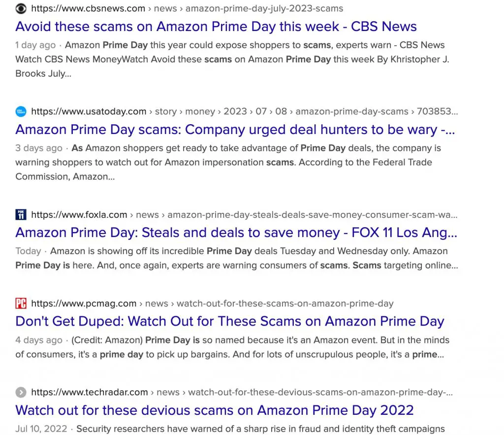Image resolution: width=504 pixels, height=435 pixels.
Task: Click the news breadcrumb under cbsnews.com
Action: click(x=165, y=8)
